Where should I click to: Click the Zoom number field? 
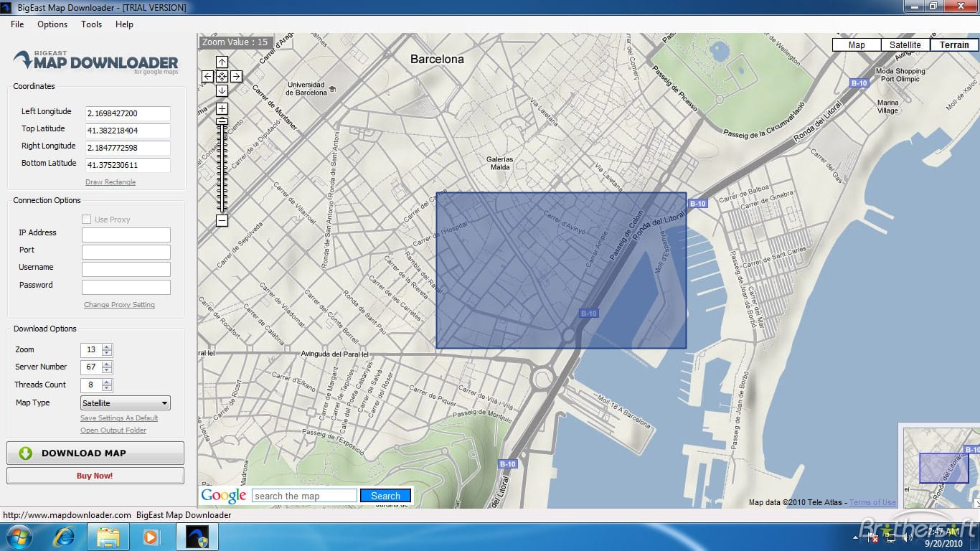(x=92, y=350)
